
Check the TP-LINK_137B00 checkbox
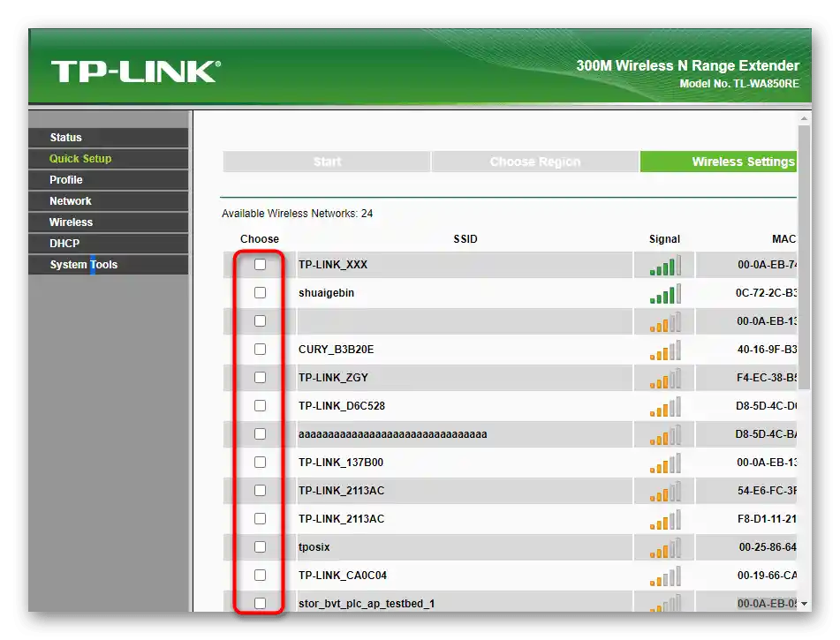click(x=260, y=463)
